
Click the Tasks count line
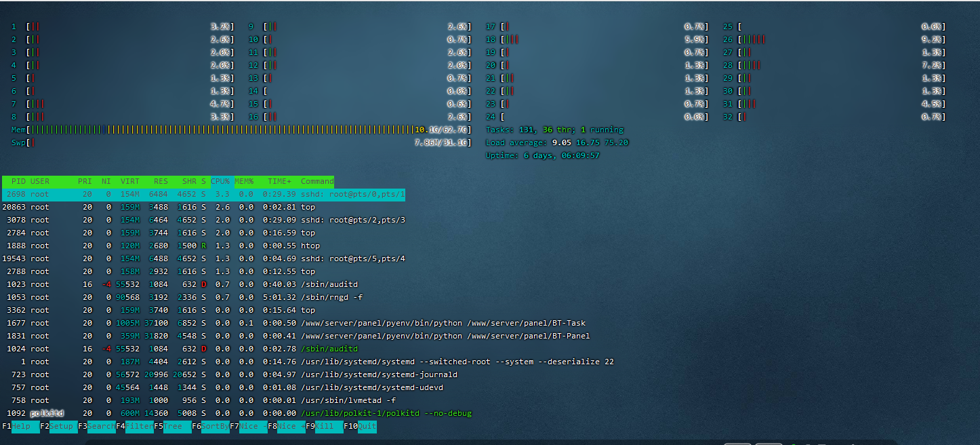(555, 130)
